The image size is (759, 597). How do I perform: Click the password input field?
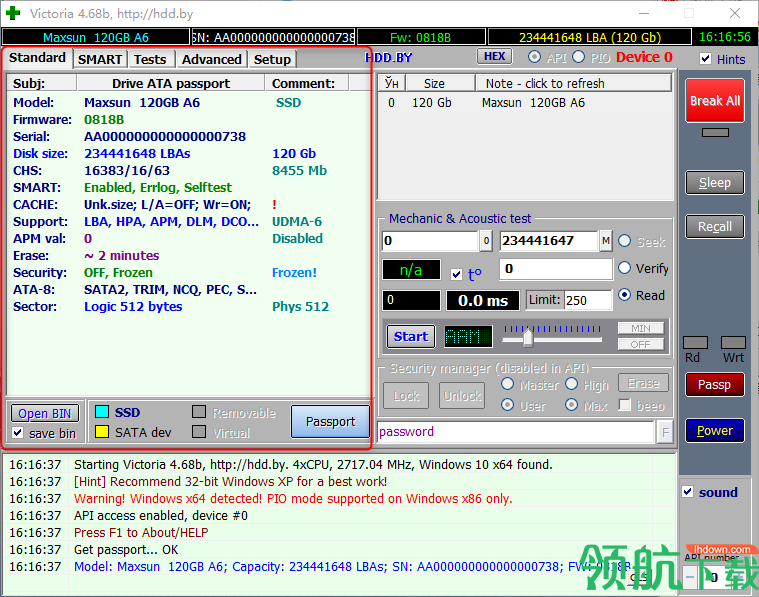point(516,432)
